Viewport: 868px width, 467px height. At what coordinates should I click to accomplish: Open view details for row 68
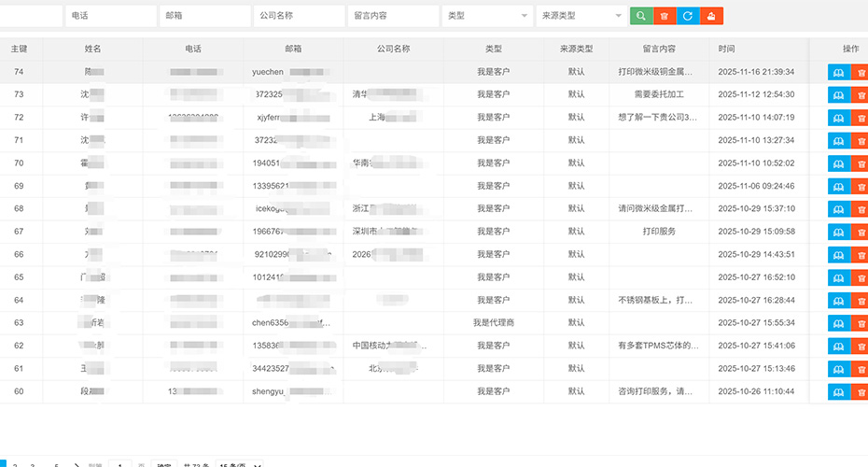click(839, 209)
